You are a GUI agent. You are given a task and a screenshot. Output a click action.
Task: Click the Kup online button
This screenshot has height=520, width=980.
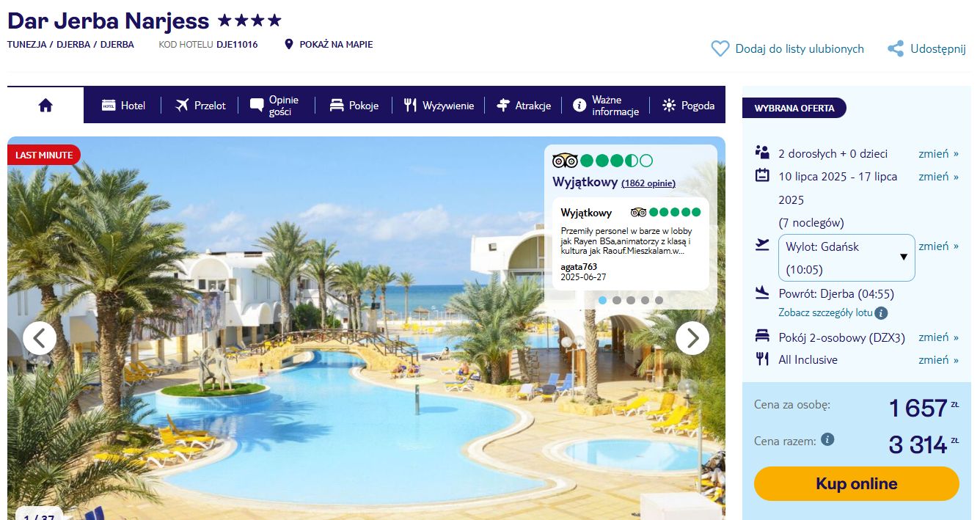856,484
